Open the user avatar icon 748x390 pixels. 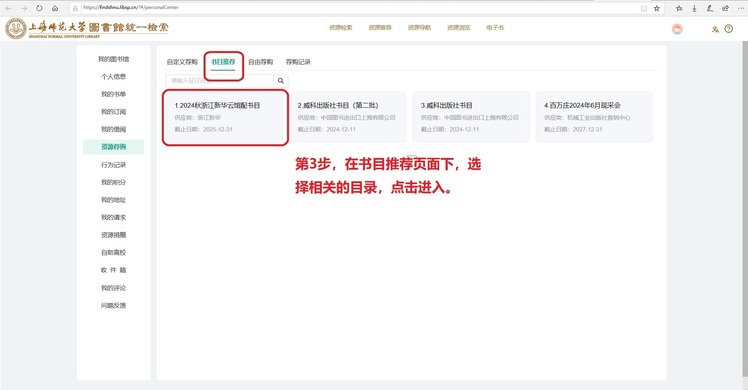pos(677,29)
